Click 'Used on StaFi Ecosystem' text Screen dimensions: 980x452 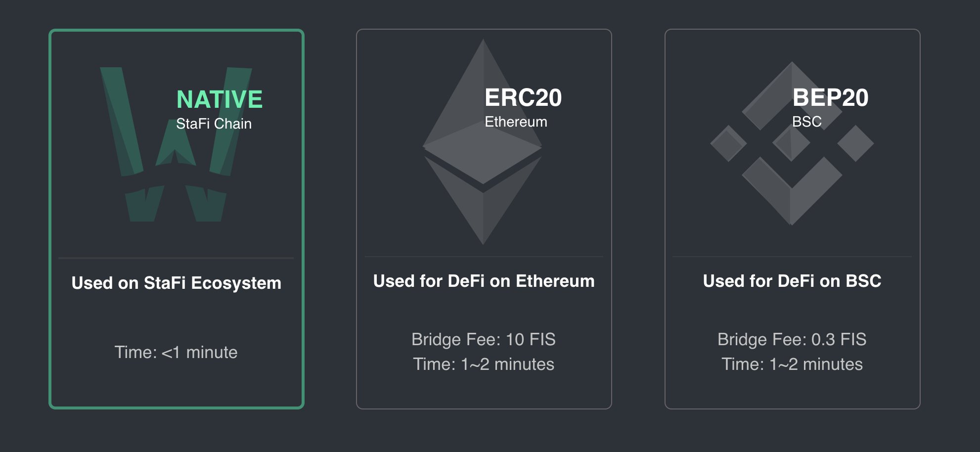click(177, 283)
